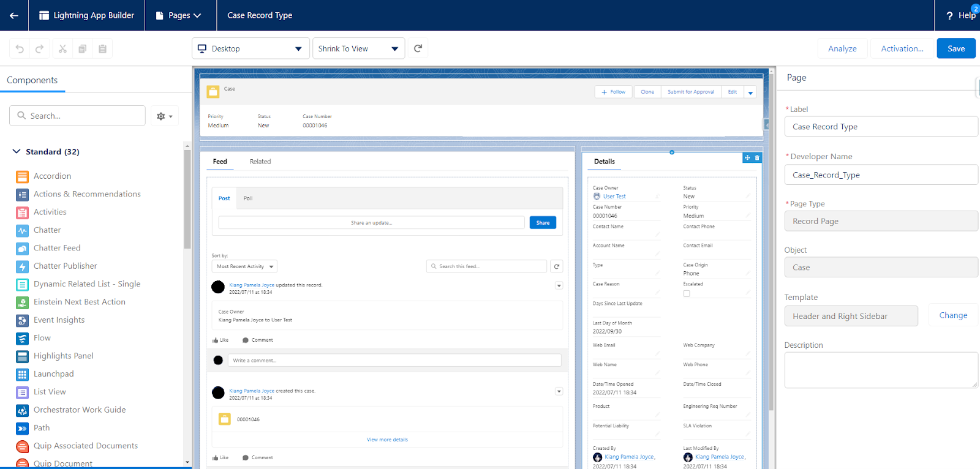Select Quip Associated Documents component icon
This screenshot has width=980, height=469.
point(23,446)
